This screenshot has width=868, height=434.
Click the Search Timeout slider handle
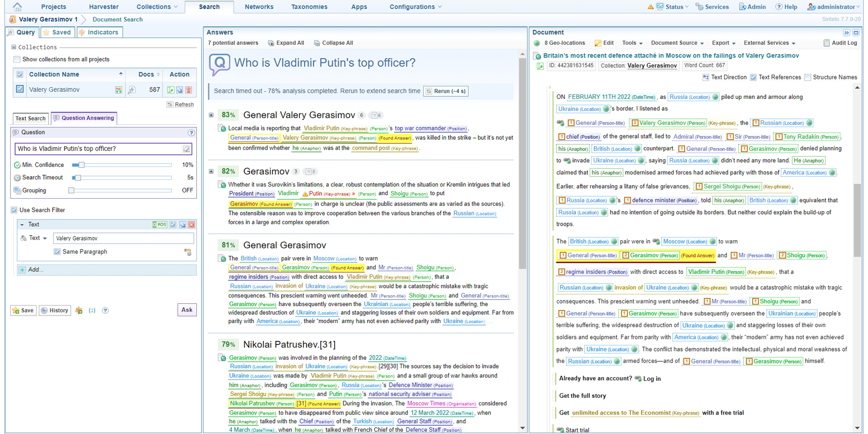tap(77, 177)
